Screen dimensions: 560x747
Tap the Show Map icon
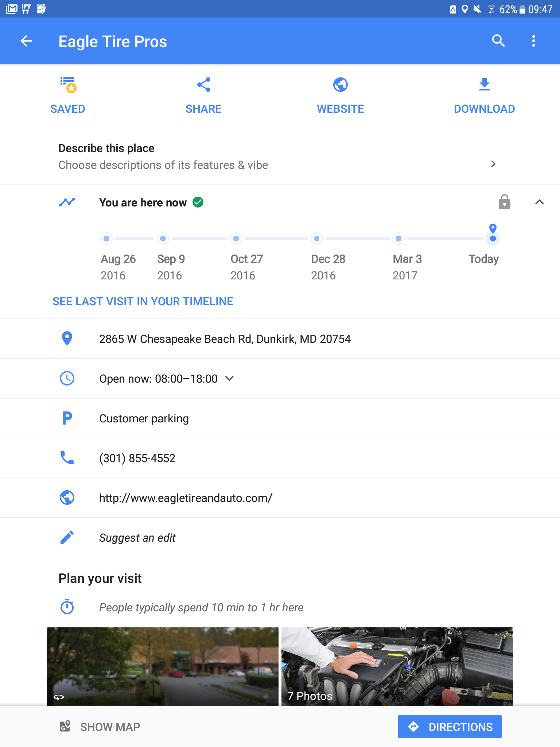[65, 726]
